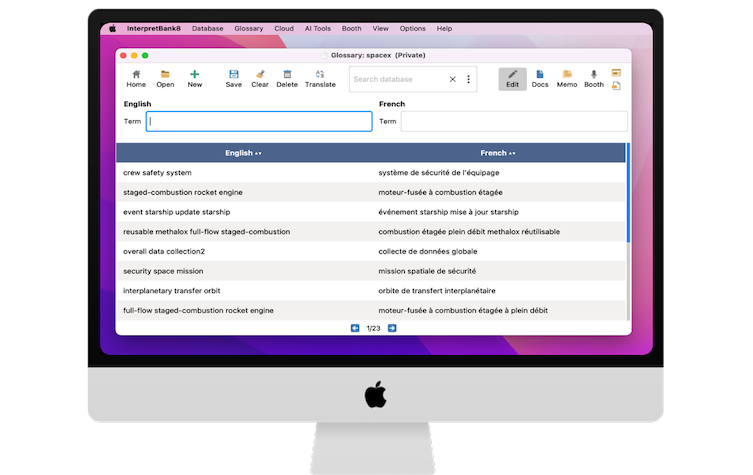Open search options via the three-dot icon
Viewport: 753px width, 475px height.
click(468, 79)
